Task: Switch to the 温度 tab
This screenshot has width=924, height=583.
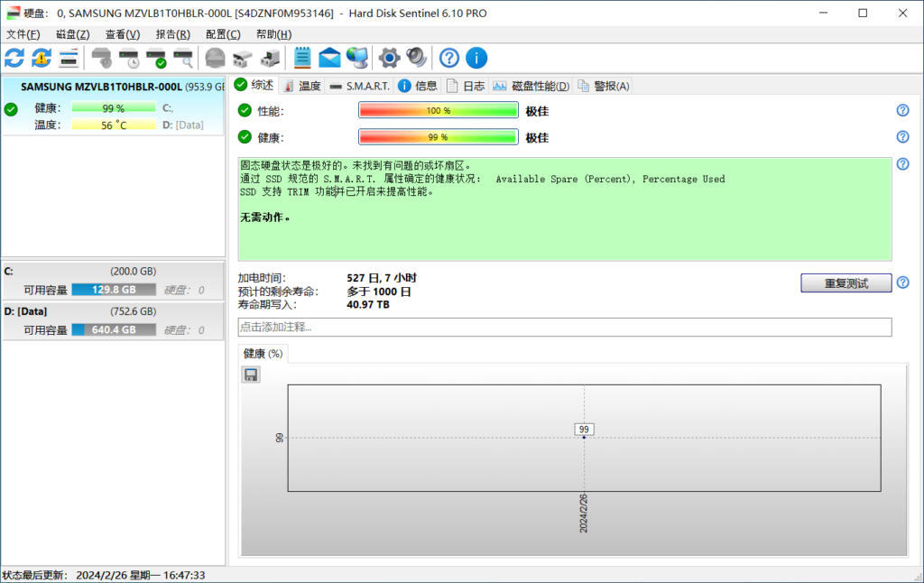Action: tap(302, 86)
